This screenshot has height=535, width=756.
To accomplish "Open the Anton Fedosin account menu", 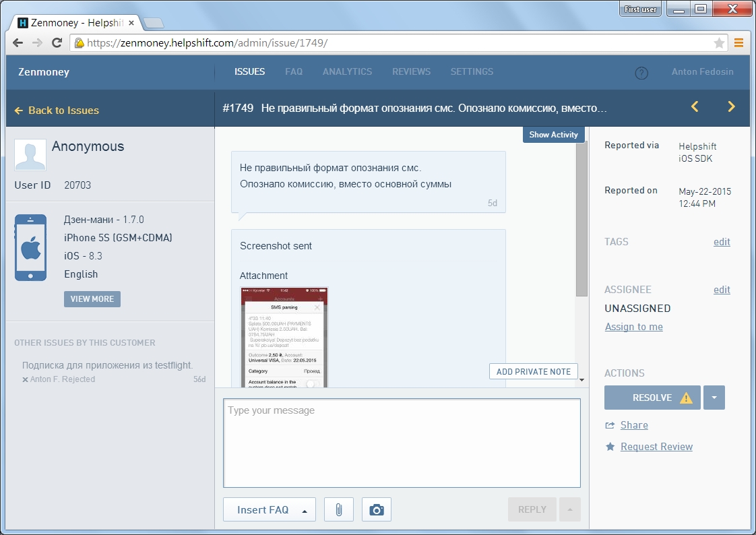I will 703,72.
